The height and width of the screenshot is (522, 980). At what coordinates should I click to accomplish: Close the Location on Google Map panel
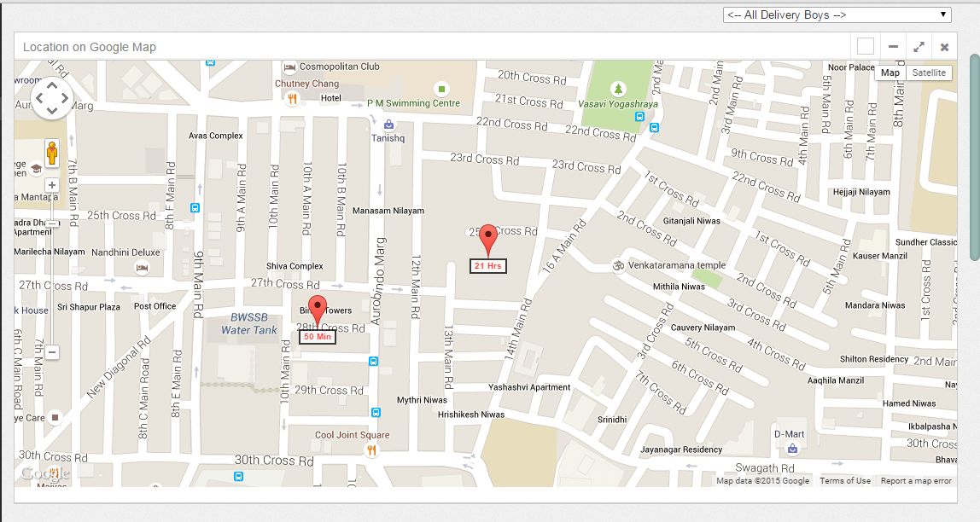[x=944, y=47]
